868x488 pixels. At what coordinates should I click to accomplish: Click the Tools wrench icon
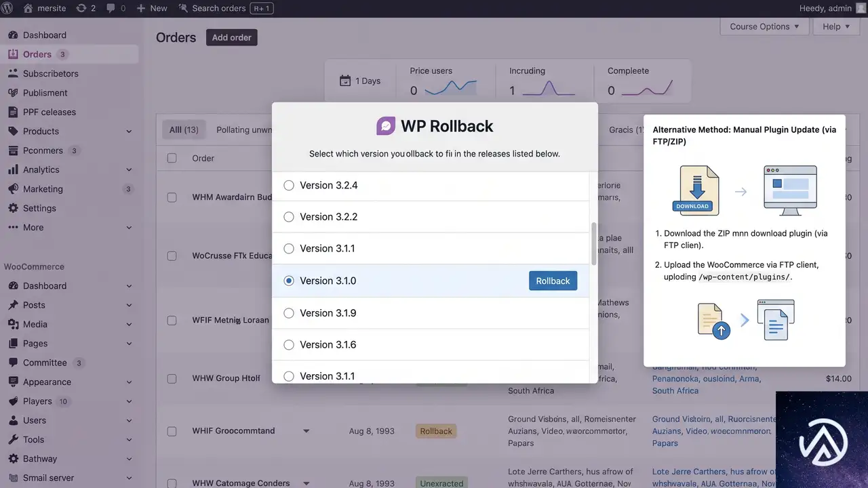13,439
